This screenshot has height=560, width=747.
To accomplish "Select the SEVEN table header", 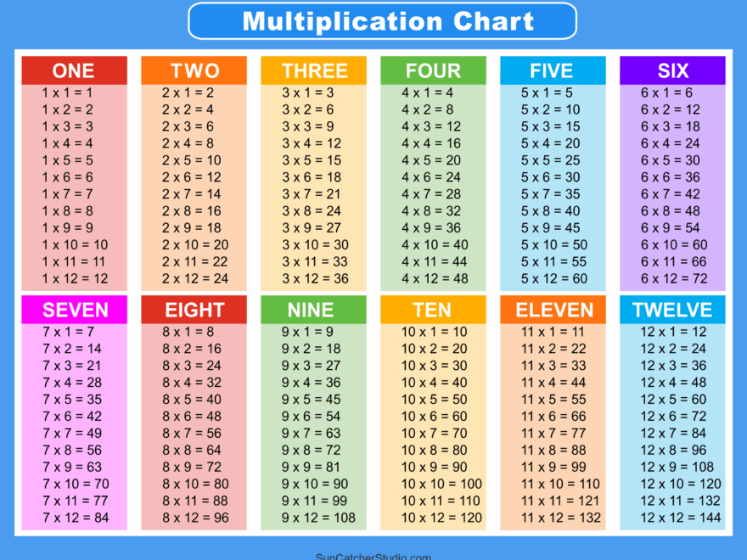I will point(75,310).
